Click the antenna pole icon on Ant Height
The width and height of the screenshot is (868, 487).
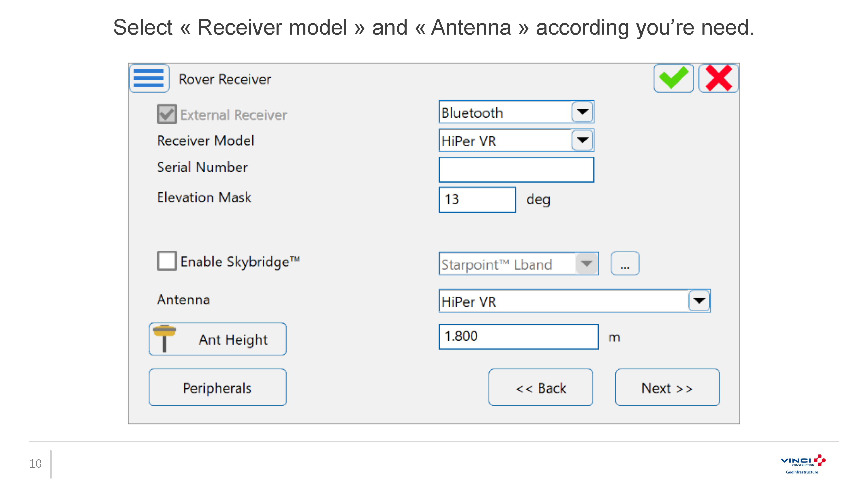[164, 338]
